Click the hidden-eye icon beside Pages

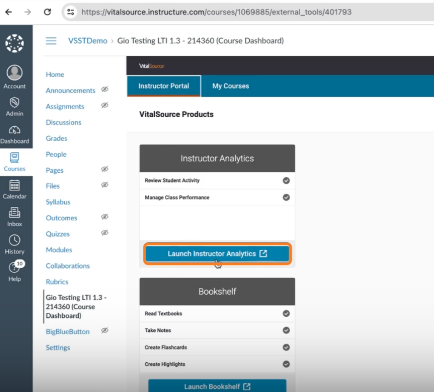(x=105, y=169)
